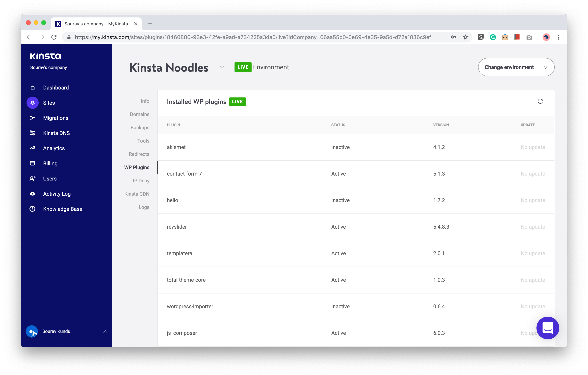Image resolution: width=588 pixels, height=375 pixels.
Task: Click the Sites icon in sidebar
Action: click(33, 103)
